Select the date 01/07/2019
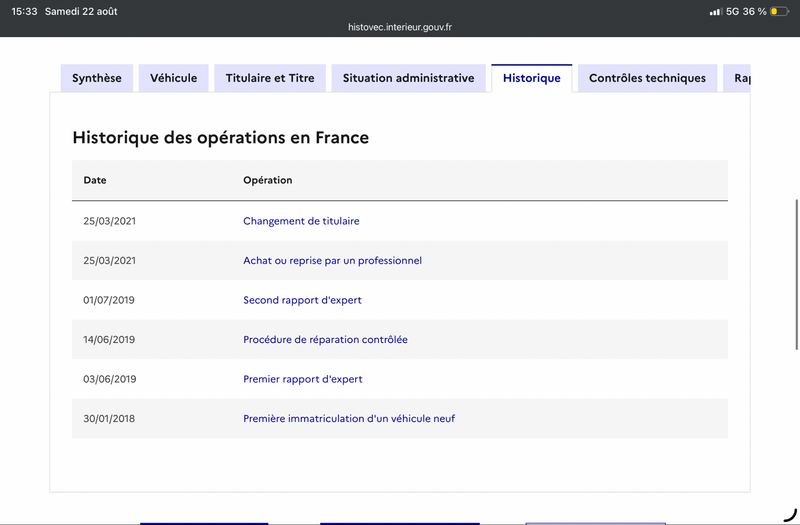Image resolution: width=800 pixels, height=525 pixels. pyautogui.click(x=109, y=300)
